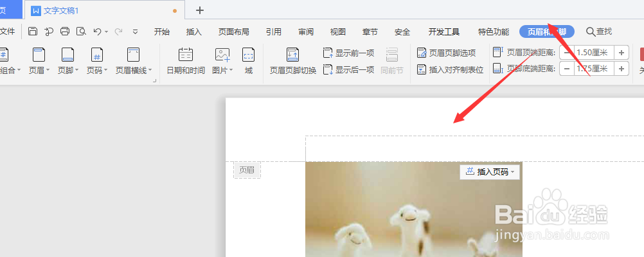Open the quick access customize dropdown

(x=135, y=31)
